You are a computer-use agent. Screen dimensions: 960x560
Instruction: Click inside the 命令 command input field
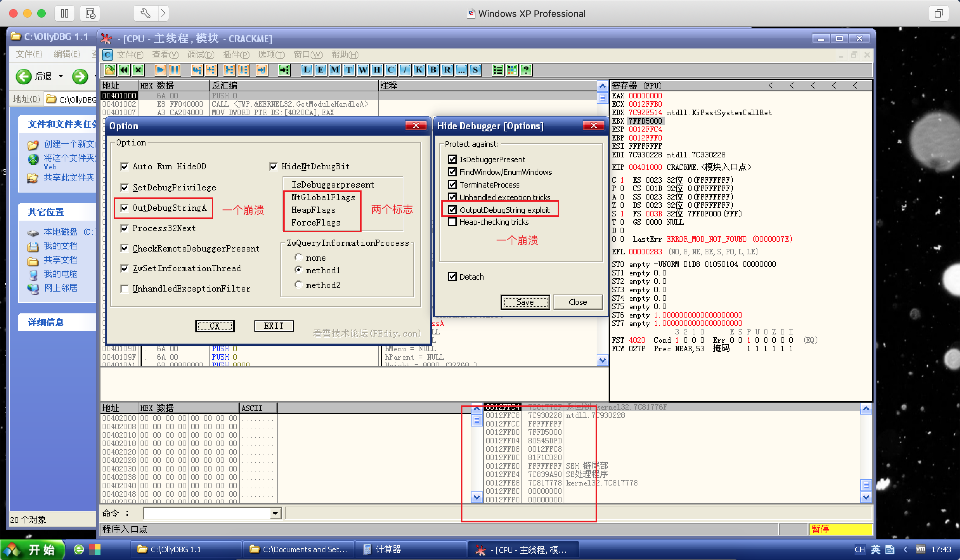206,514
